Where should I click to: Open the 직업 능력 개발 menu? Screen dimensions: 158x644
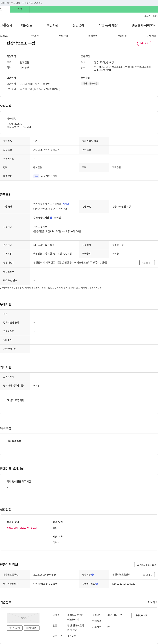coord(108,26)
